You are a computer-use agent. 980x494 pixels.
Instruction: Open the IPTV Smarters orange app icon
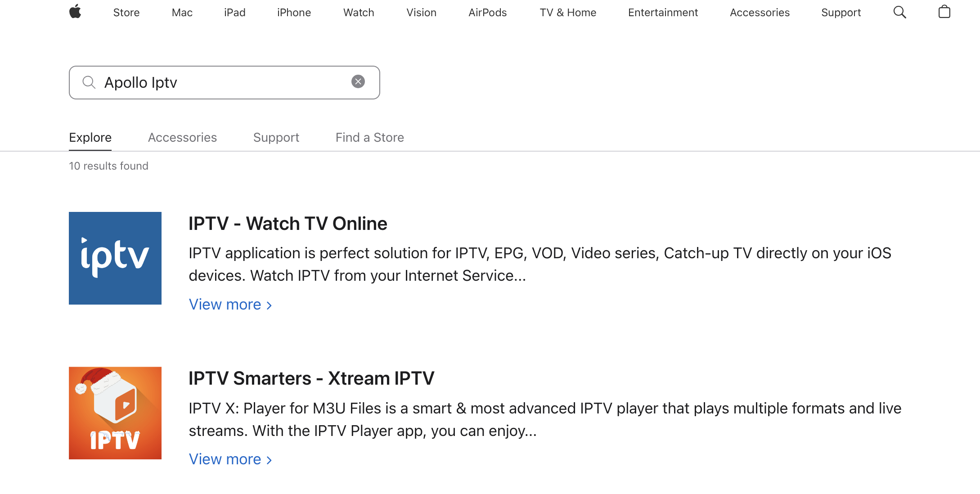[x=115, y=413]
